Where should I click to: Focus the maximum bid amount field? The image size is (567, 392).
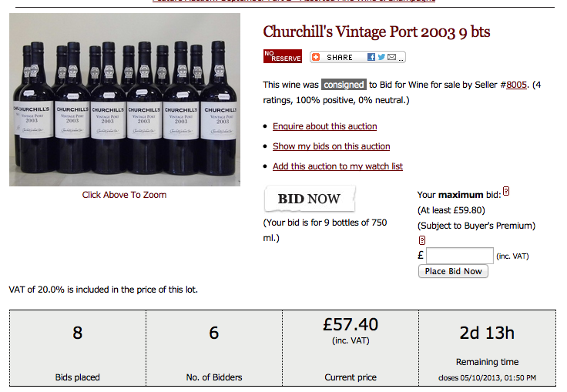[459, 256]
